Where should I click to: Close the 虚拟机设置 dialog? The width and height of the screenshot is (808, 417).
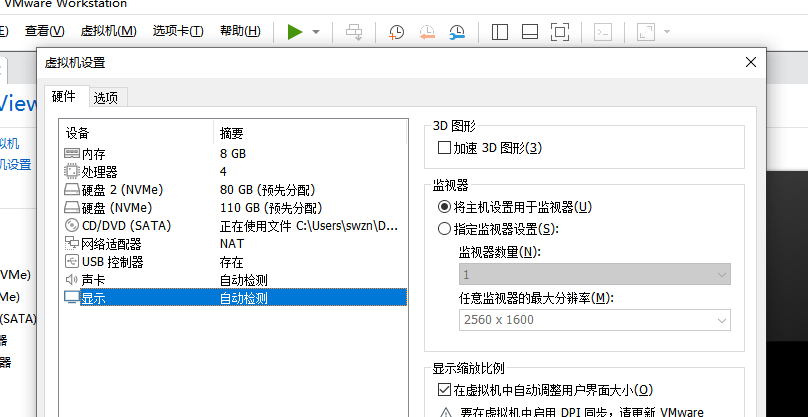751,62
